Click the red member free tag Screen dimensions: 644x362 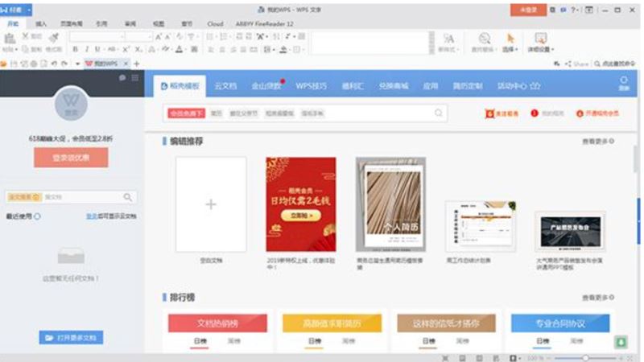coord(186,113)
